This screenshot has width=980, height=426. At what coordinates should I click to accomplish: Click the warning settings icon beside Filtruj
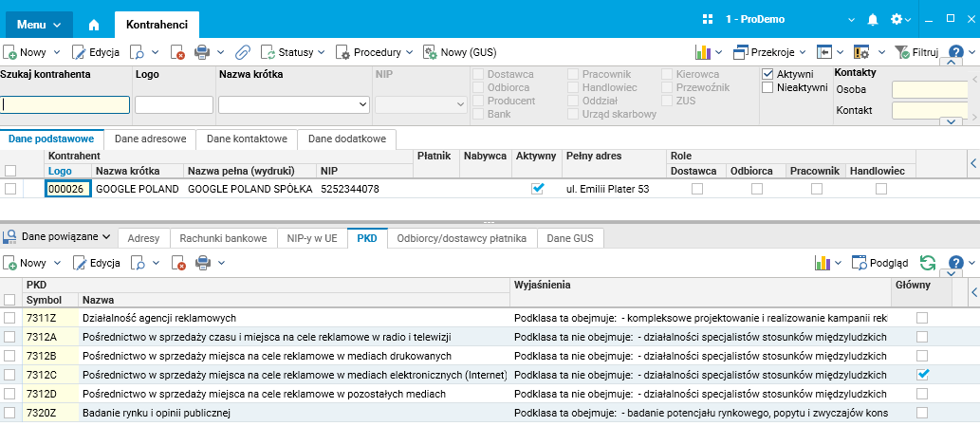click(861, 52)
